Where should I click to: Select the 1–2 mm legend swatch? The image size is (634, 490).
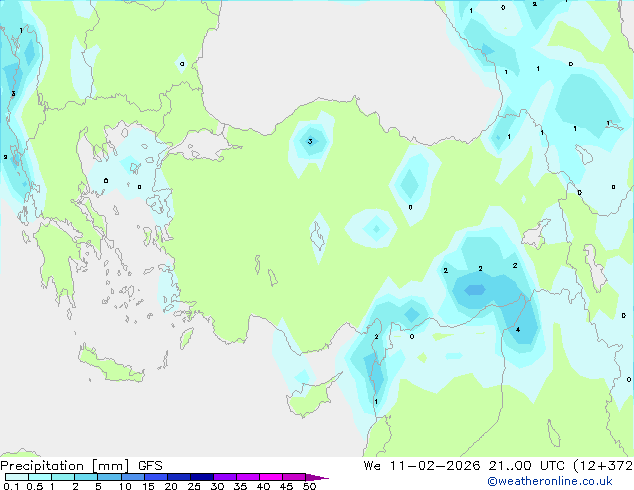coord(63,477)
